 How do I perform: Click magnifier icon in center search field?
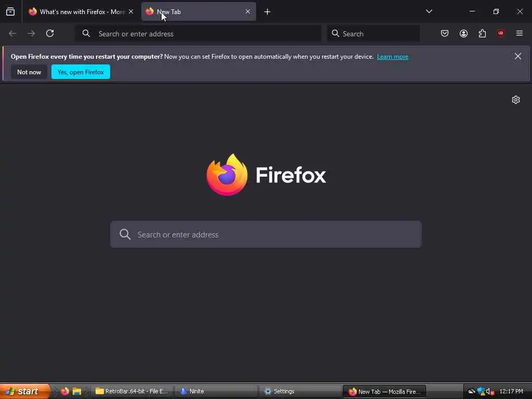click(125, 234)
